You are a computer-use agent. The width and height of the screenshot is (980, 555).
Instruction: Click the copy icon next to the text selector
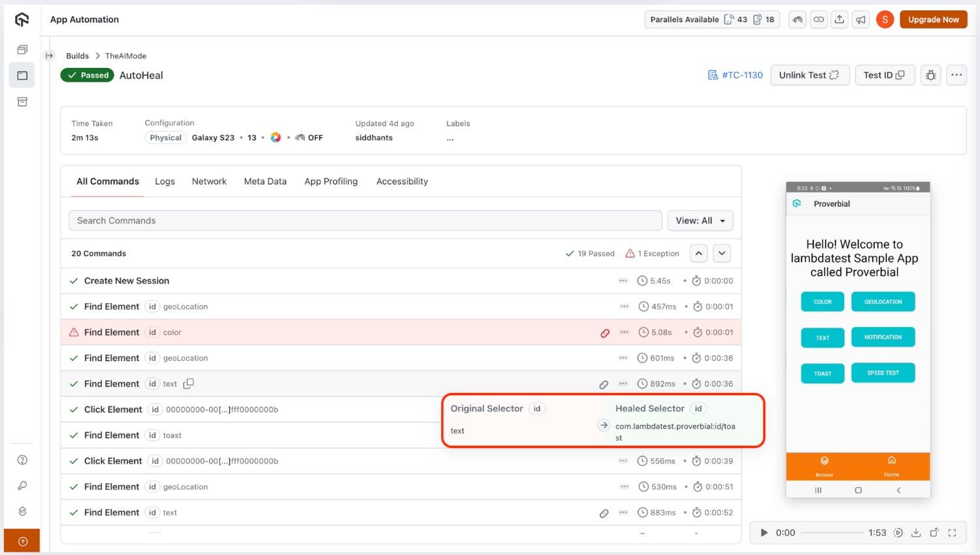coord(189,384)
